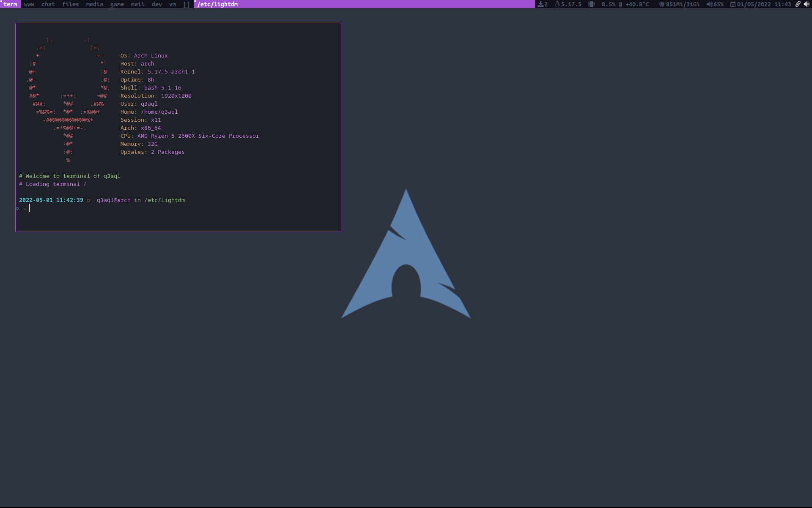
Task: Click the 'Kernel: 5.17.5-arch1-1' line
Action: click(158, 71)
